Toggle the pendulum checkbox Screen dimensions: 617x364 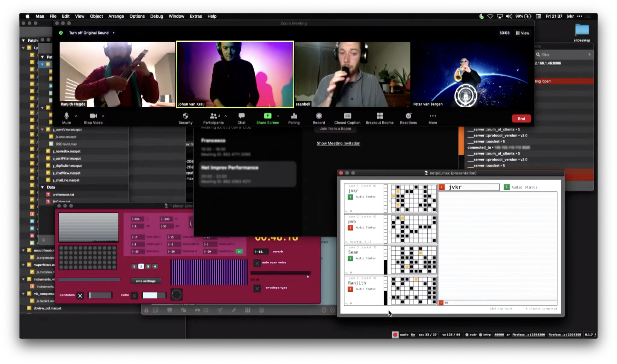click(x=80, y=296)
